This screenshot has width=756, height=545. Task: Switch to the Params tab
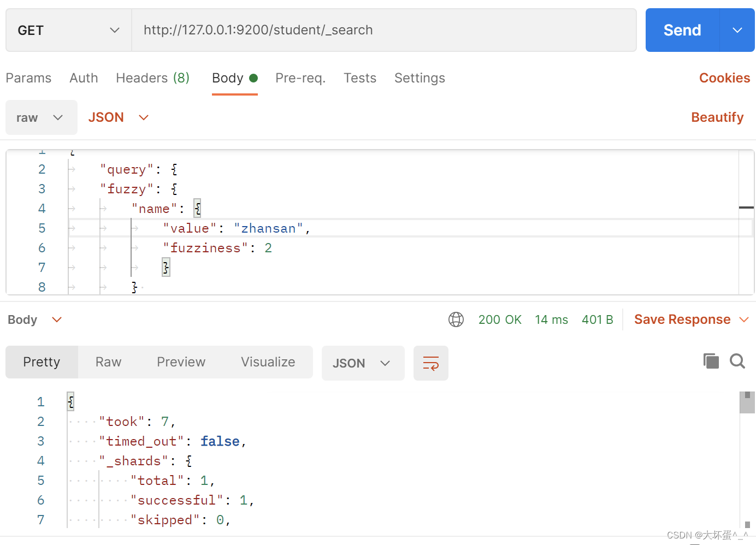click(x=28, y=78)
